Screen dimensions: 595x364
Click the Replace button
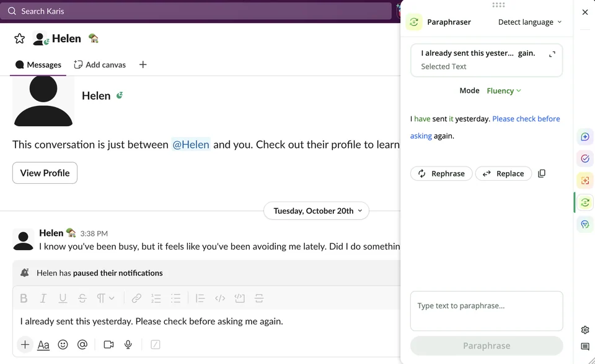click(x=503, y=173)
